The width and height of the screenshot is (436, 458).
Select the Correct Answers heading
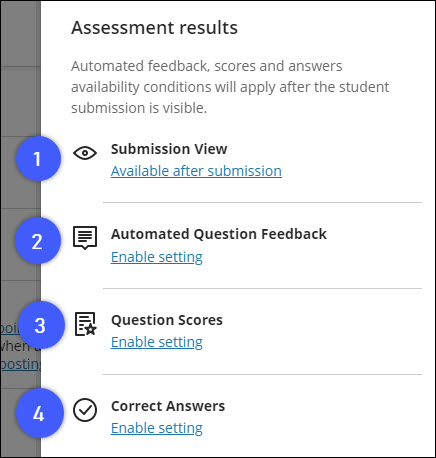coord(168,406)
